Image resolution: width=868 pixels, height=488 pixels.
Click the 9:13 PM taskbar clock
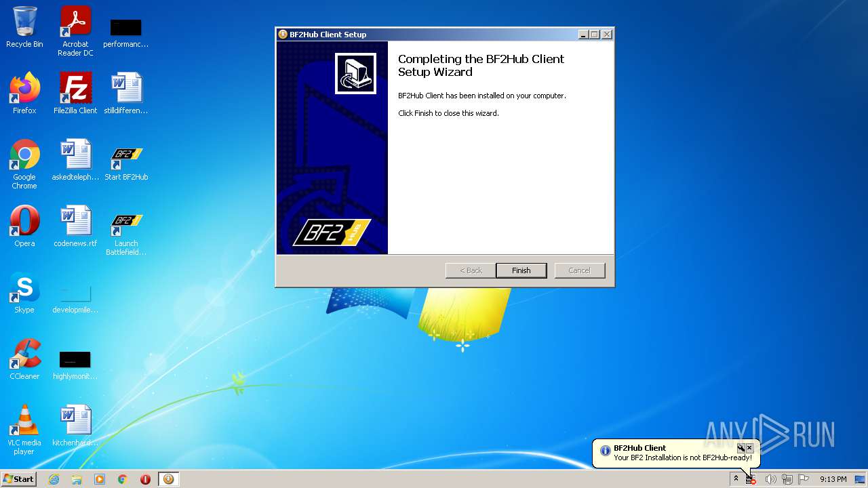[833, 479]
